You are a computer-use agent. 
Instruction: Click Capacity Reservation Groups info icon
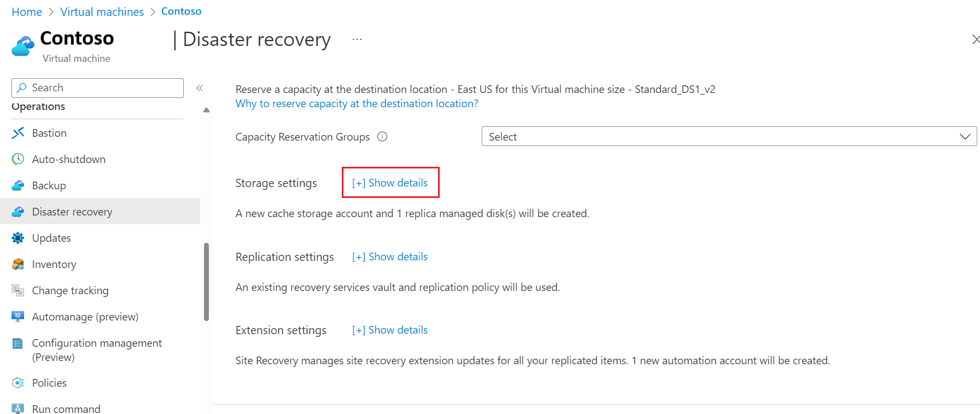(383, 137)
